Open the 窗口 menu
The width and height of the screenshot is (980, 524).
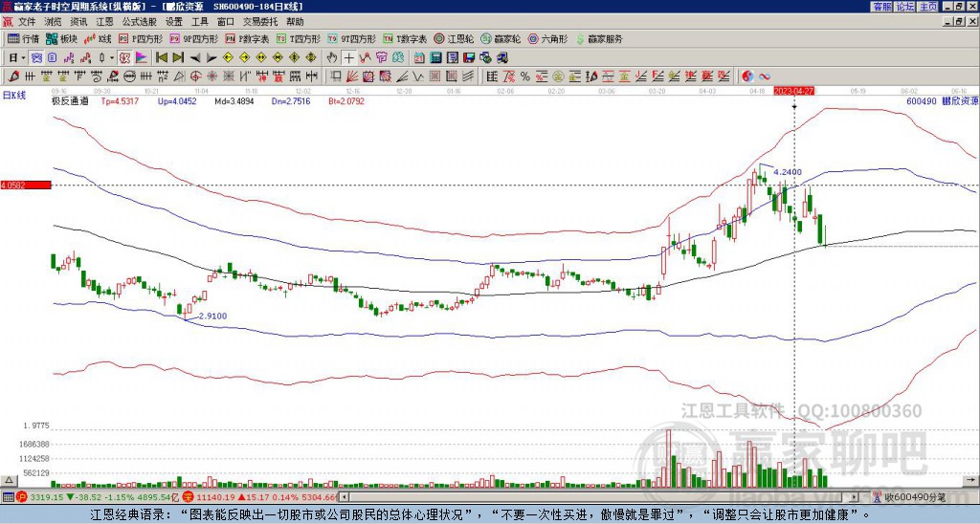pyautogui.click(x=226, y=22)
